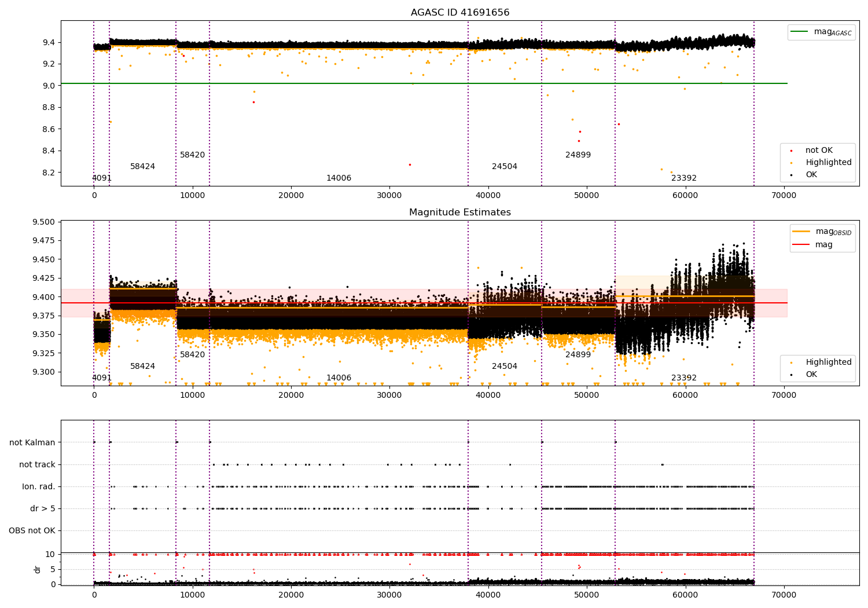Screen dimensions: 868x608
Task: Click the 'Magnitude Estimates' title
Action: click(460, 213)
